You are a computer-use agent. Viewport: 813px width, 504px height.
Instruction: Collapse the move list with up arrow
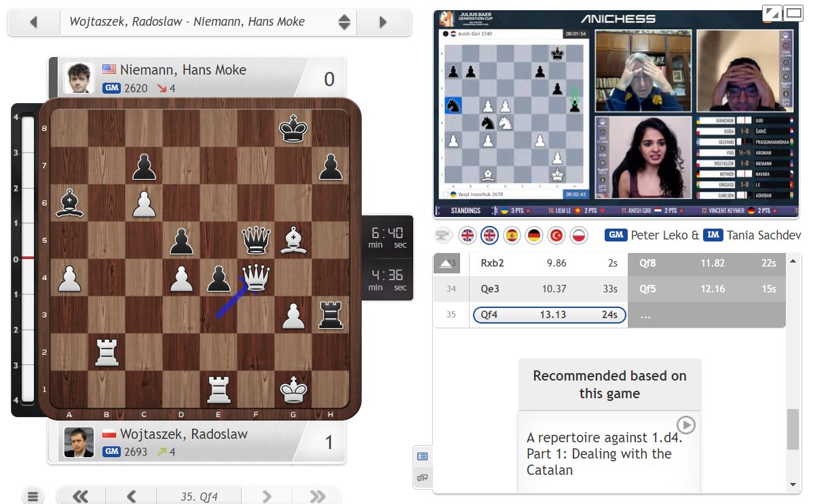[x=446, y=263]
